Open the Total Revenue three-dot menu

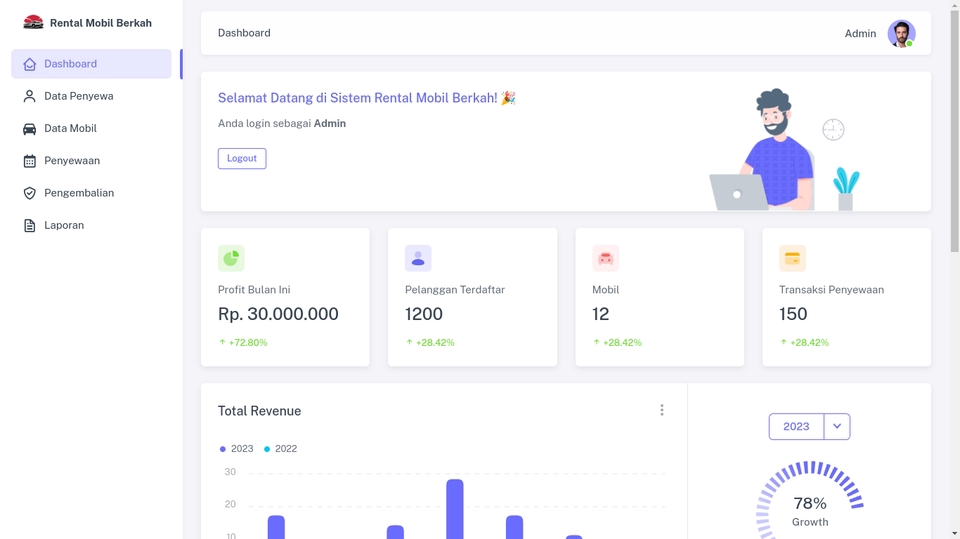pos(661,410)
